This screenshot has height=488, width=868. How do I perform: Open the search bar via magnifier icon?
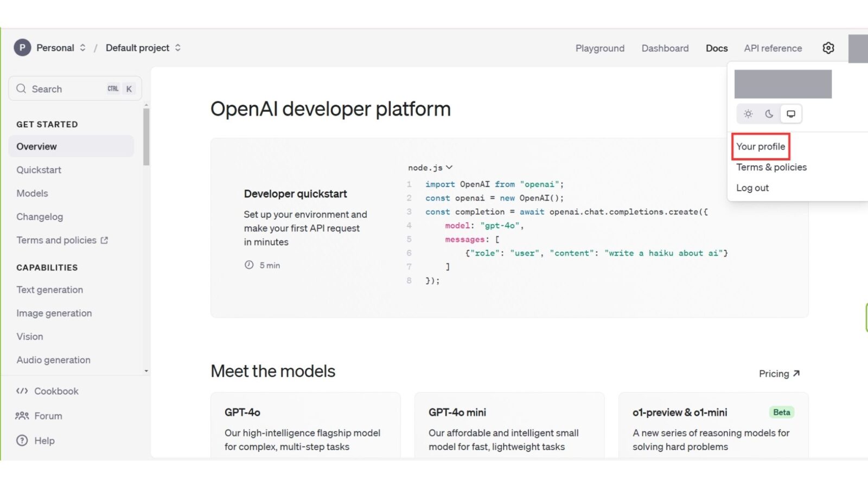(21, 88)
